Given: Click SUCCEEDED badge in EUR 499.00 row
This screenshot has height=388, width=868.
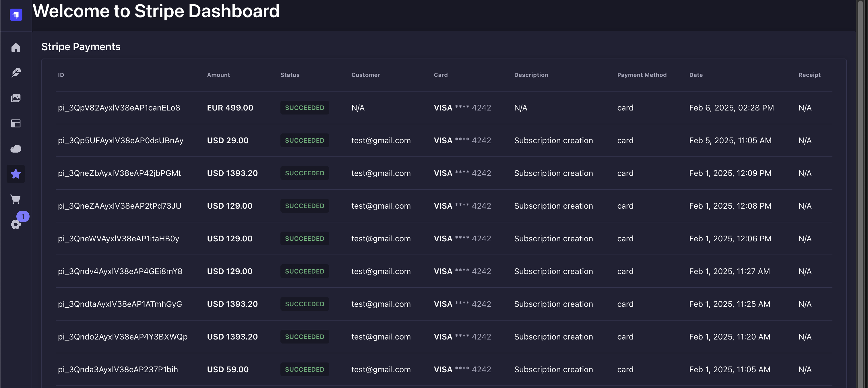Looking at the screenshot, I should pyautogui.click(x=305, y=108).
